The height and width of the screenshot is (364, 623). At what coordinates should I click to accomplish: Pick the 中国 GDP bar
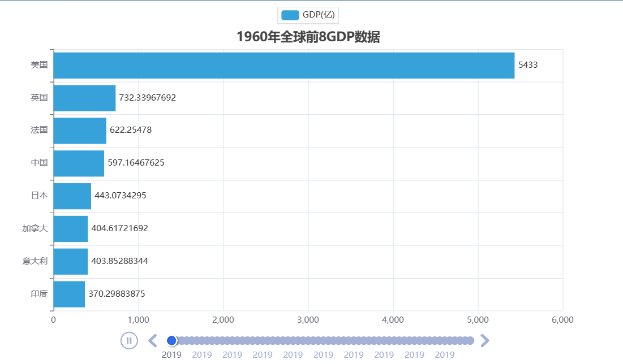click(79, 163)
